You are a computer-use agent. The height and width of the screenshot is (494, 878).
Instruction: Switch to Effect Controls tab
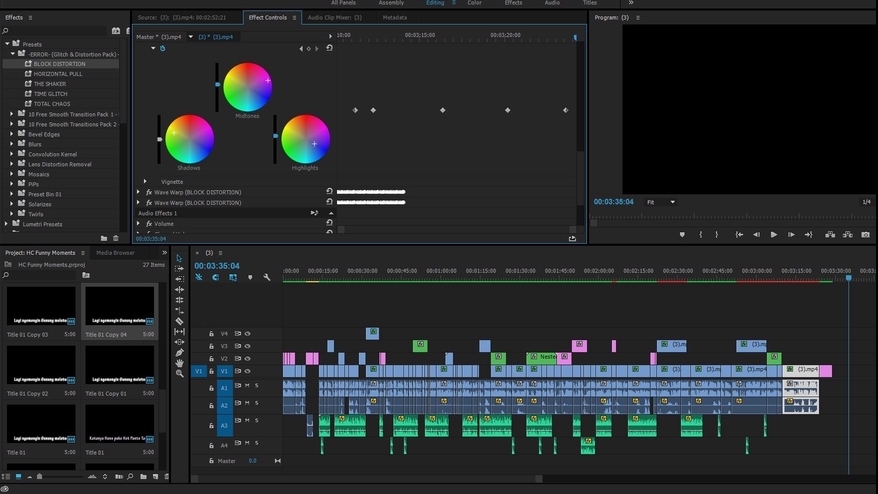click(268, 17)
